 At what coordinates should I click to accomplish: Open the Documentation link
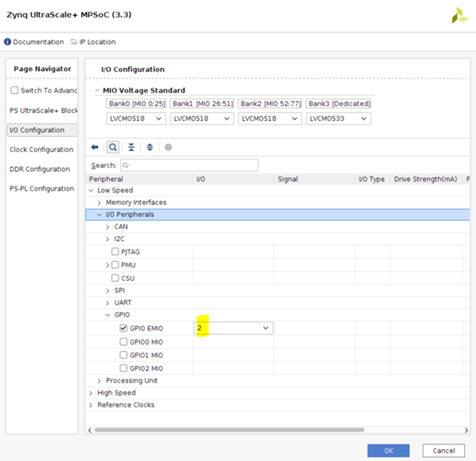39,42
